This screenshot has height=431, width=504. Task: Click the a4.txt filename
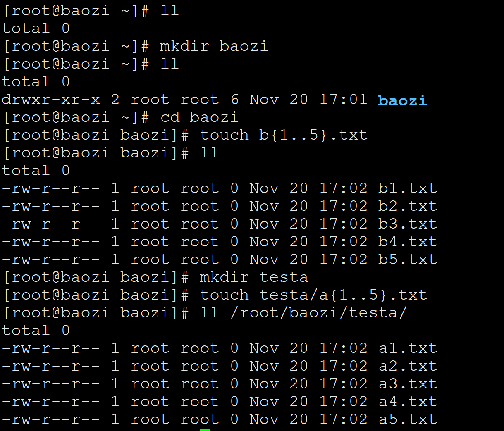coord(408,402)
